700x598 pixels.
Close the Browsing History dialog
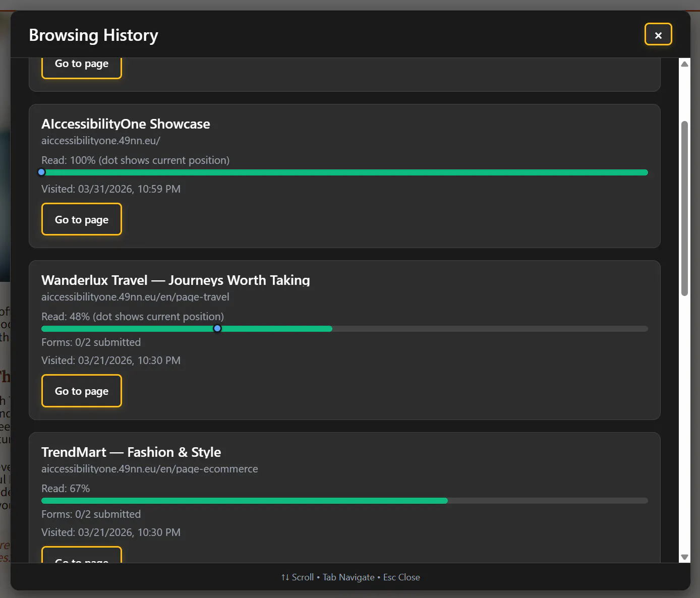click(658, 34)
